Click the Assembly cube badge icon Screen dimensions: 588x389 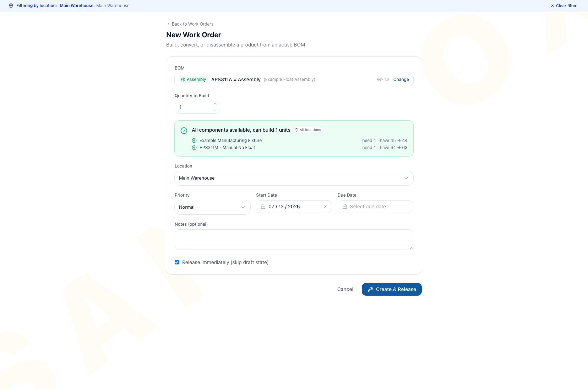[x=183, y=80]
